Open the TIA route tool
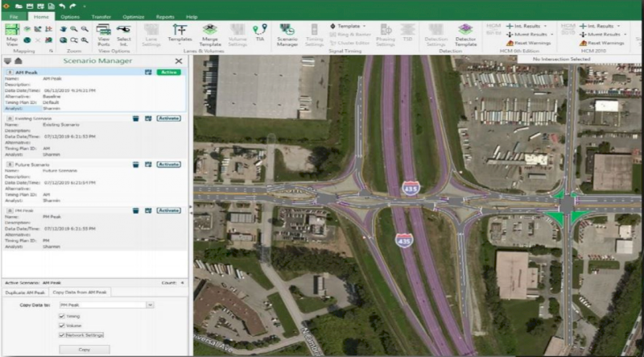 click(260, 33)
